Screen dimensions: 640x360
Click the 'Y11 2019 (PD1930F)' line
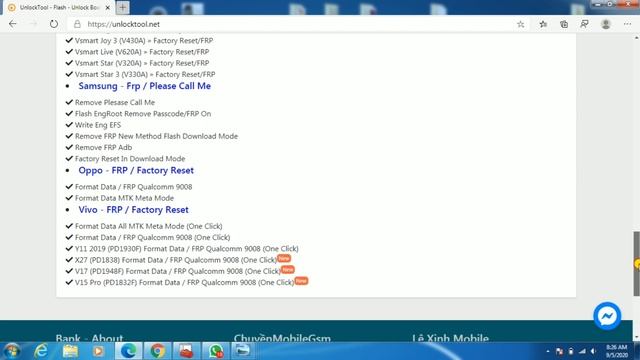pos(187,249)
